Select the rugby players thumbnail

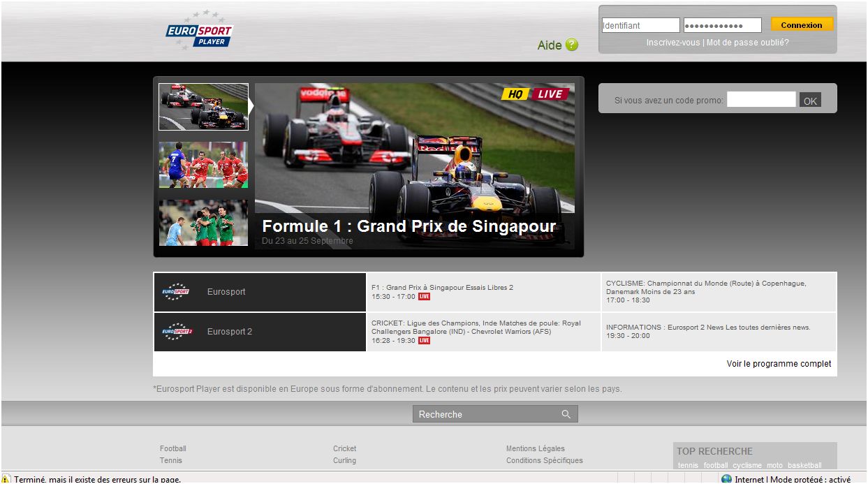[203, 165]
